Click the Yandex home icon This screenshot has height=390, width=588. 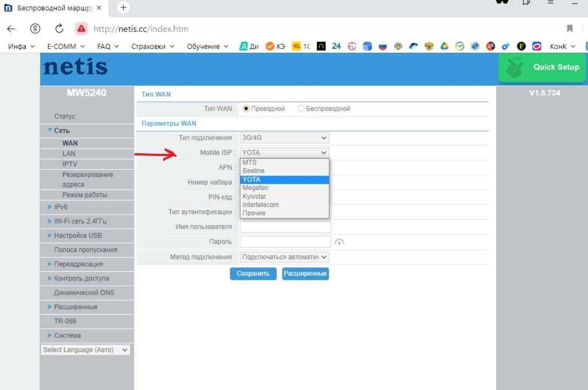point(36,29)
